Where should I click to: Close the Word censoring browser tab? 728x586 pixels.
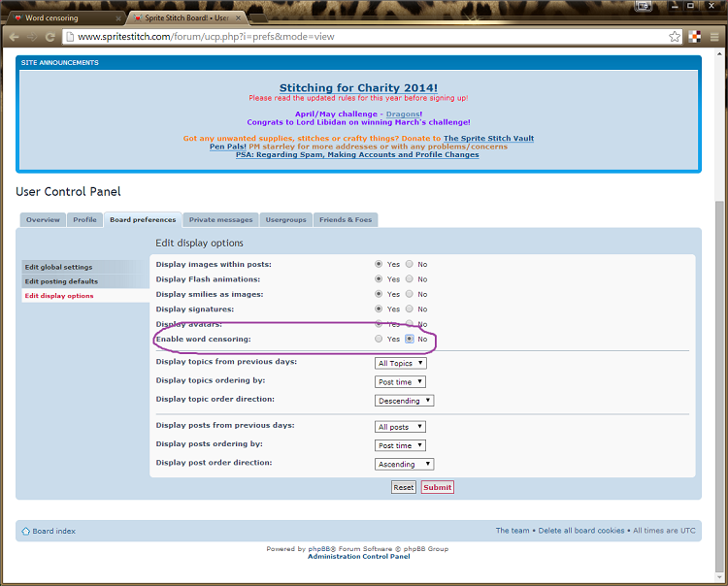click(x=117, y=17)
